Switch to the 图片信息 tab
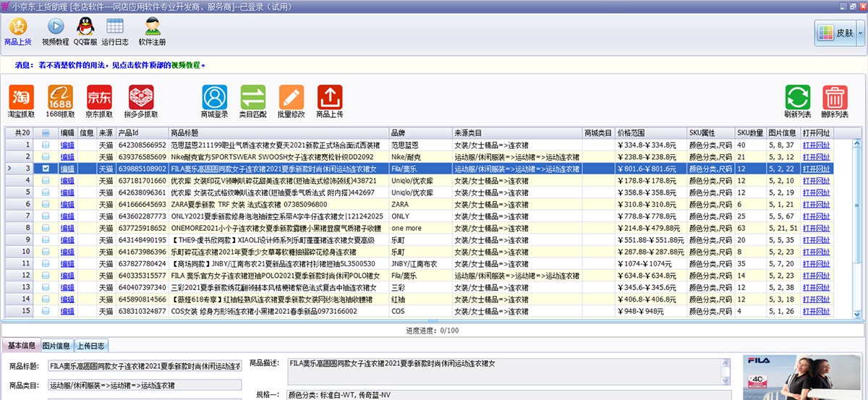 [x=56, y=345]
